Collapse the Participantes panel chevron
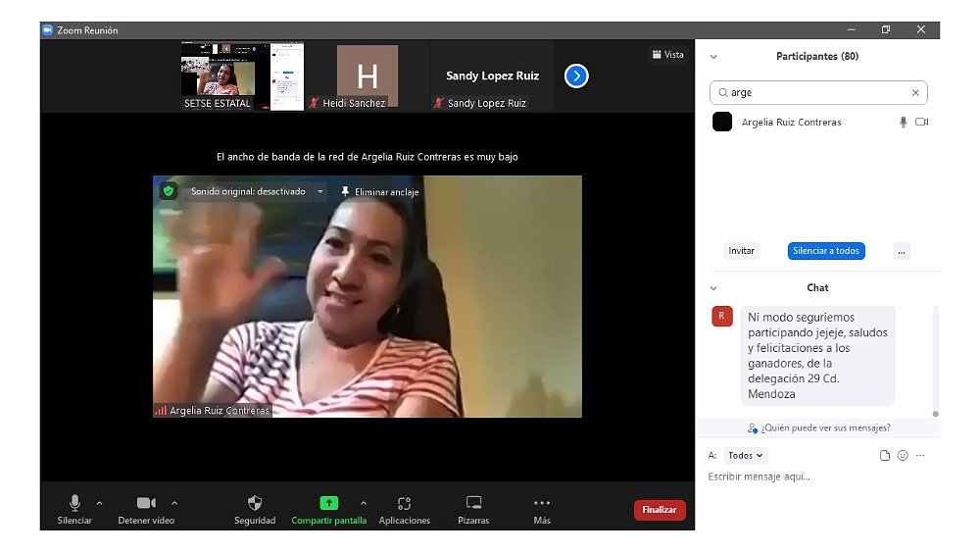 [713, 57]
